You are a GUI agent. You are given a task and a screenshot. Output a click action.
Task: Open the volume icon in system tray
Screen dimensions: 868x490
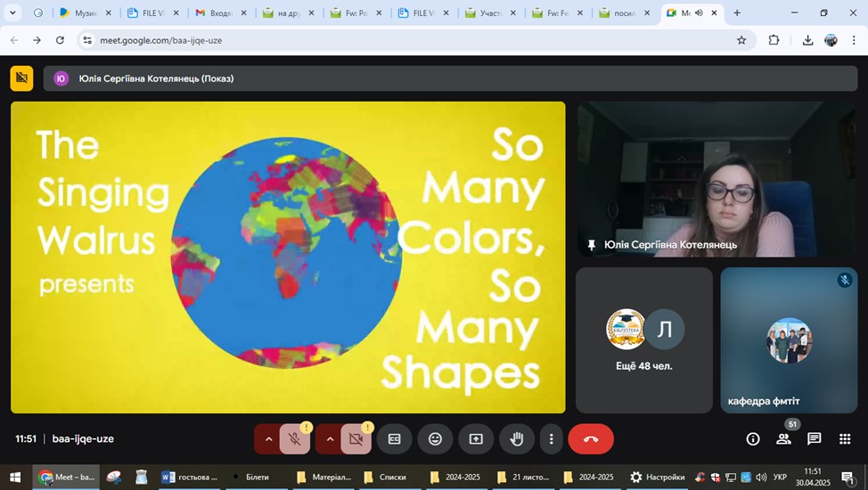pyautogui.click(x=761, y=477)
